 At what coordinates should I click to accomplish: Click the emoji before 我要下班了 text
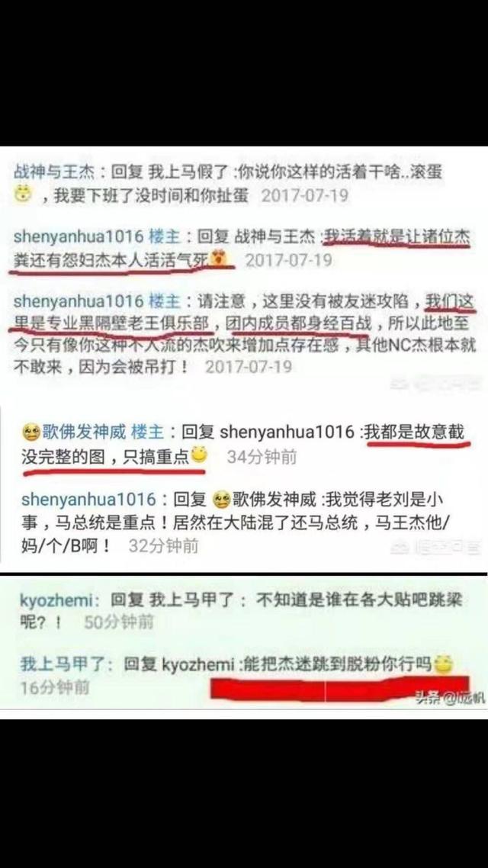point(23,194)
